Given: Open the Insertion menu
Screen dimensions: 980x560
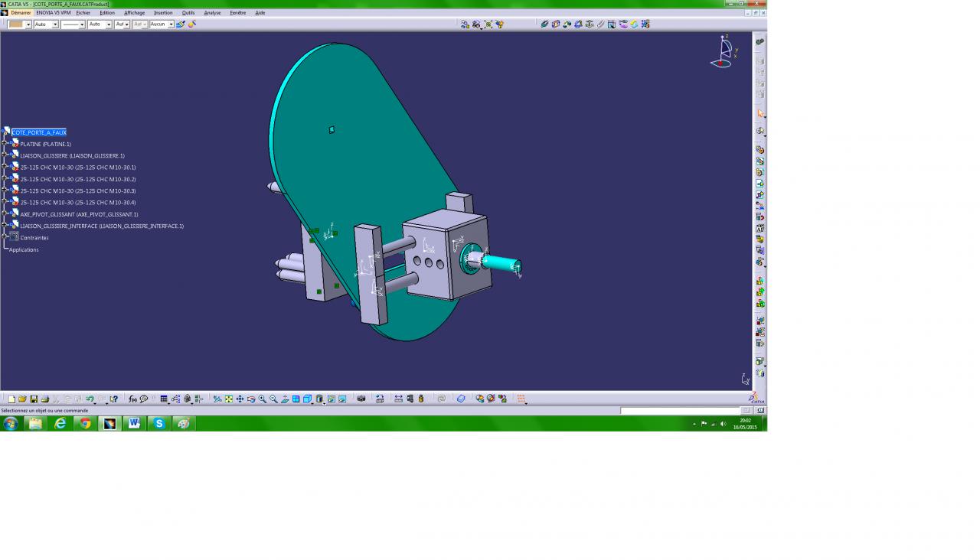Looking at the screenshot, I should (163, 13).
